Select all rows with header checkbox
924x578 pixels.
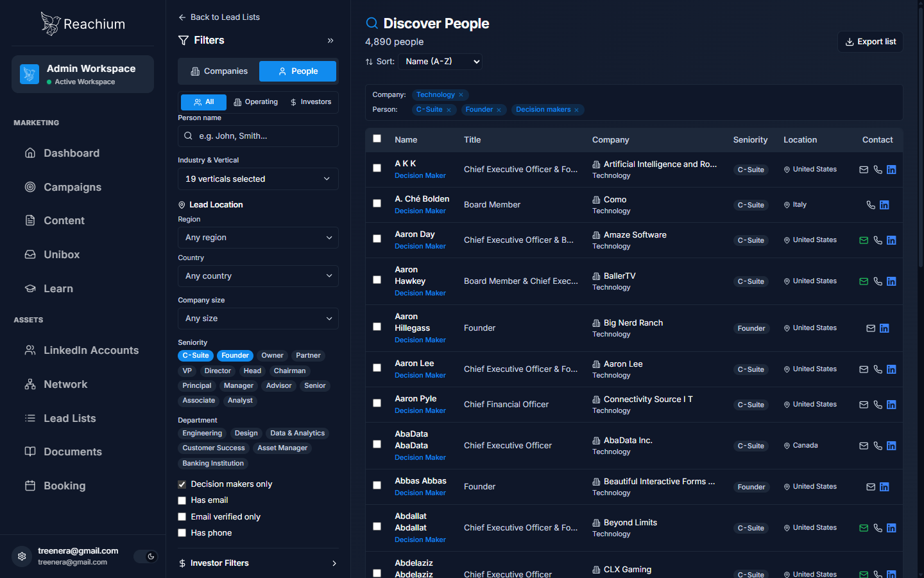point(377,139)
